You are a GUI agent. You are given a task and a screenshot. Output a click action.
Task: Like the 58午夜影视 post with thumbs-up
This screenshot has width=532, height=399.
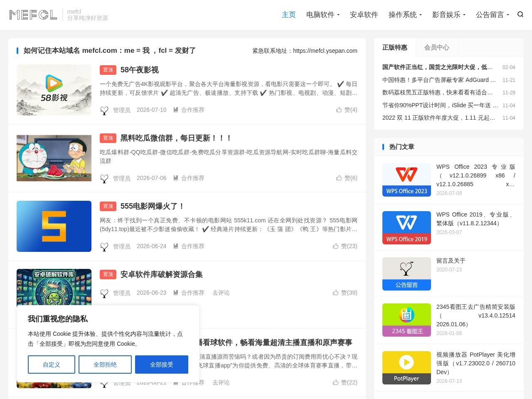tap(339, 110)
